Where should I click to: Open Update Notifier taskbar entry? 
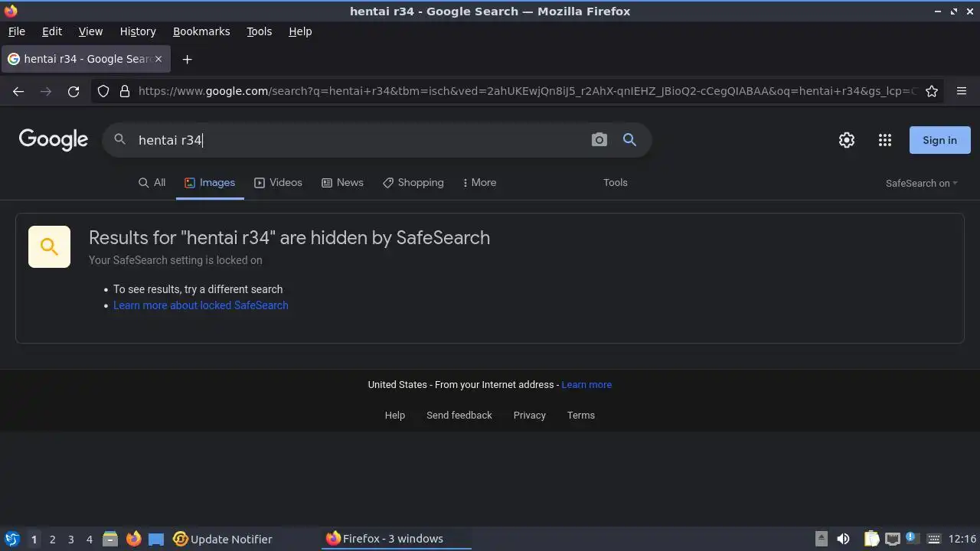click(223, 539)
